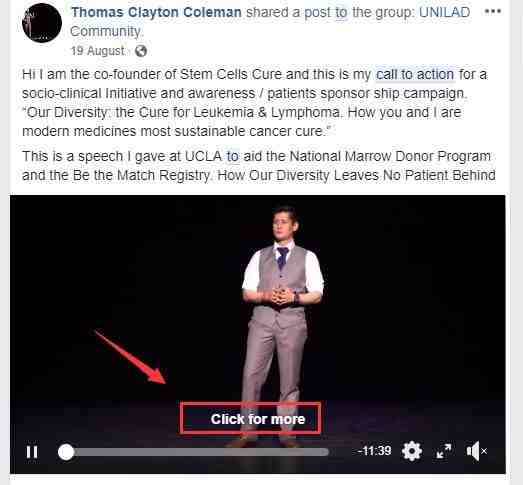
Task: Click the "to" link after UCLA
Action: (233, 156)
